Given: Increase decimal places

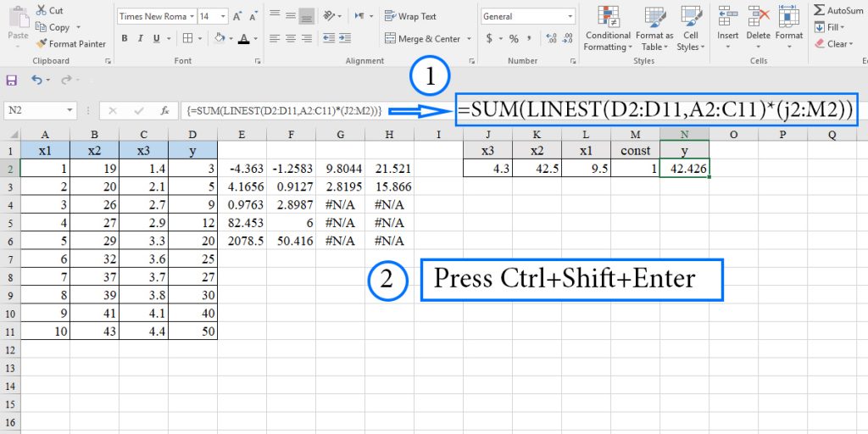Looking at the screenshot, I should 551,39.
